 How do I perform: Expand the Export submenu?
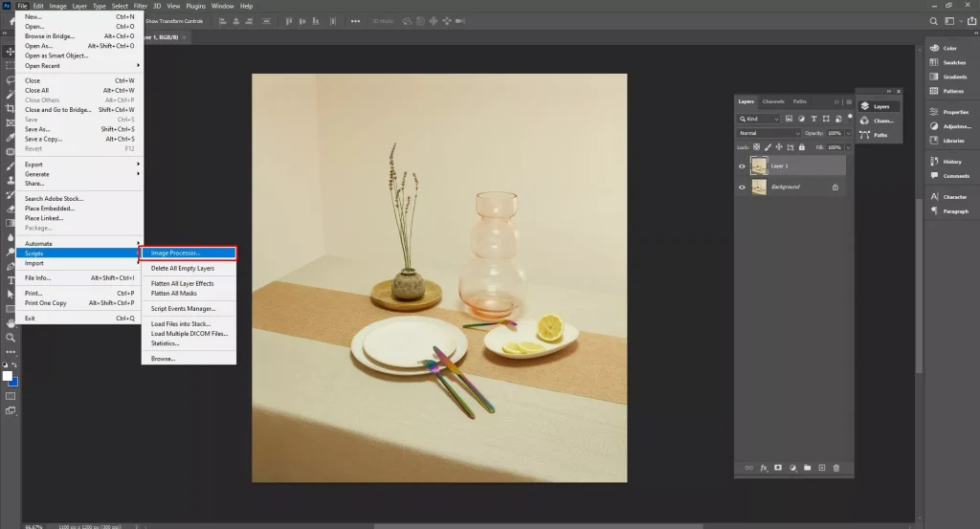(x=81, y=165)
